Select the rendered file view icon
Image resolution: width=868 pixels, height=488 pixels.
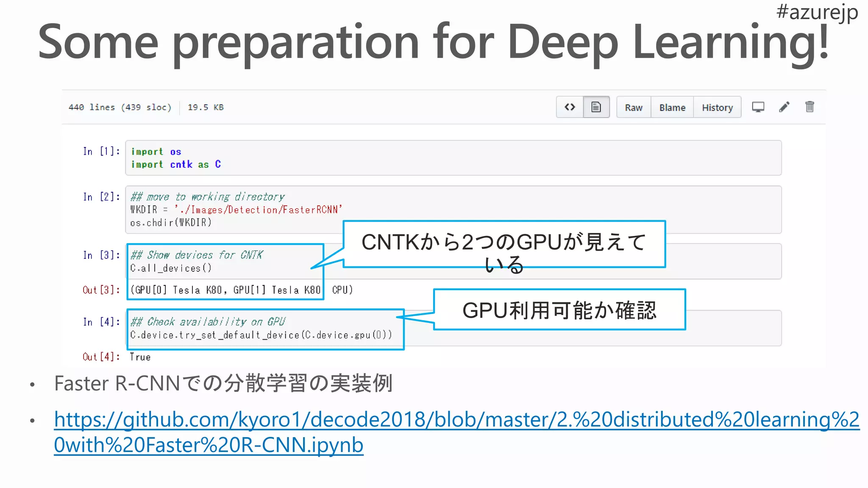596,107
